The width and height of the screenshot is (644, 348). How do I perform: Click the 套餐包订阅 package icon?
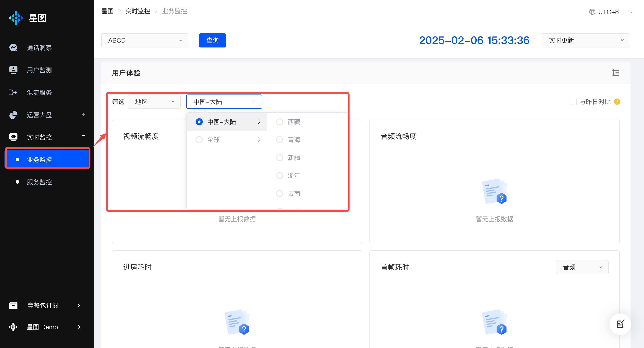(13, 305)
